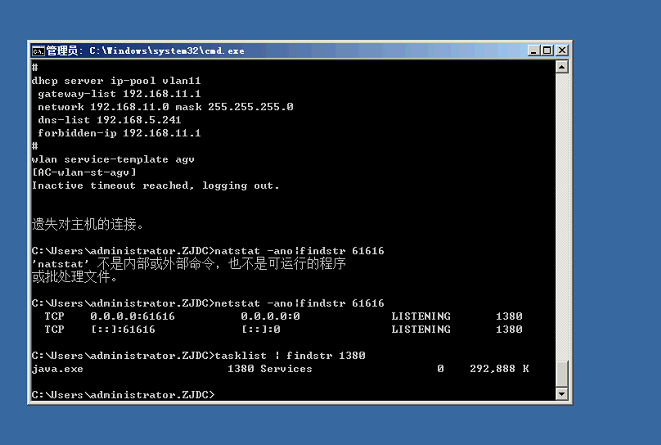Click the scrollbar up arrow

tap(562, 67)
